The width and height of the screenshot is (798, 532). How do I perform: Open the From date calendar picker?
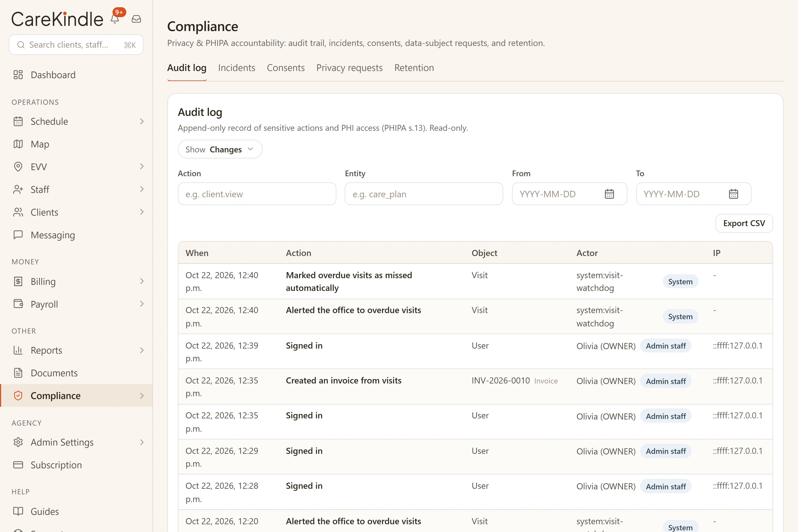pyautogui.click(x=609, y=194)
